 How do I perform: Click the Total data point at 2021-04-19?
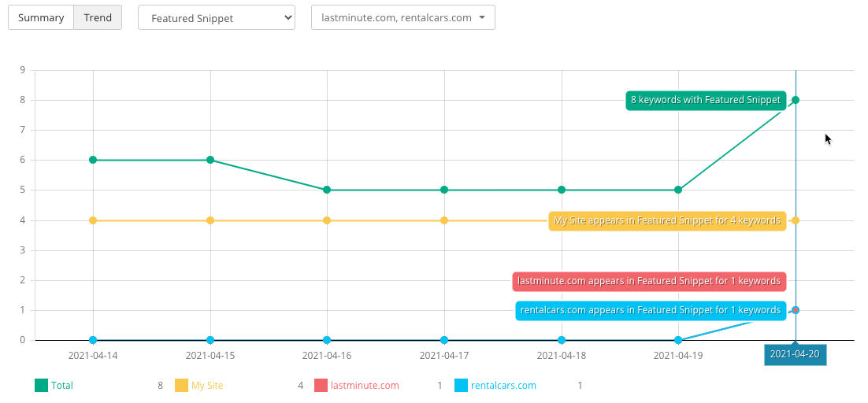[678, 190]
